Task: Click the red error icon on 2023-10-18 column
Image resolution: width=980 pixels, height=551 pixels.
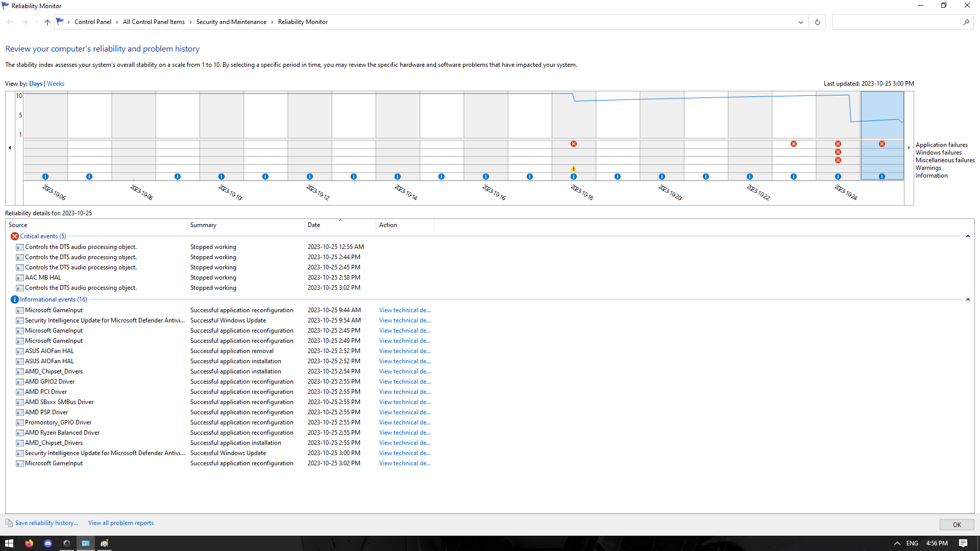Action: (x=574, y=144)
